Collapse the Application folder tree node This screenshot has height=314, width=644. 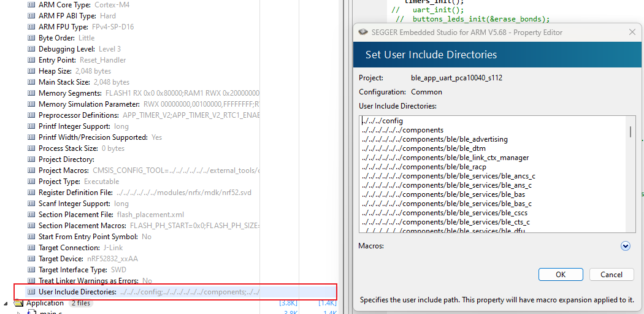tap(6, 304)
